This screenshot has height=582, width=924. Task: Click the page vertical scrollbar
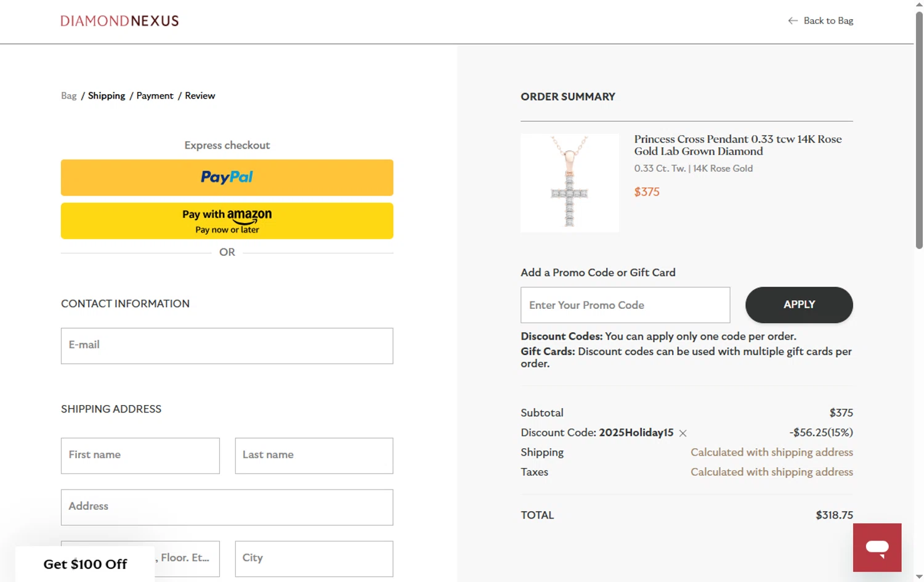tap(919, 129)
